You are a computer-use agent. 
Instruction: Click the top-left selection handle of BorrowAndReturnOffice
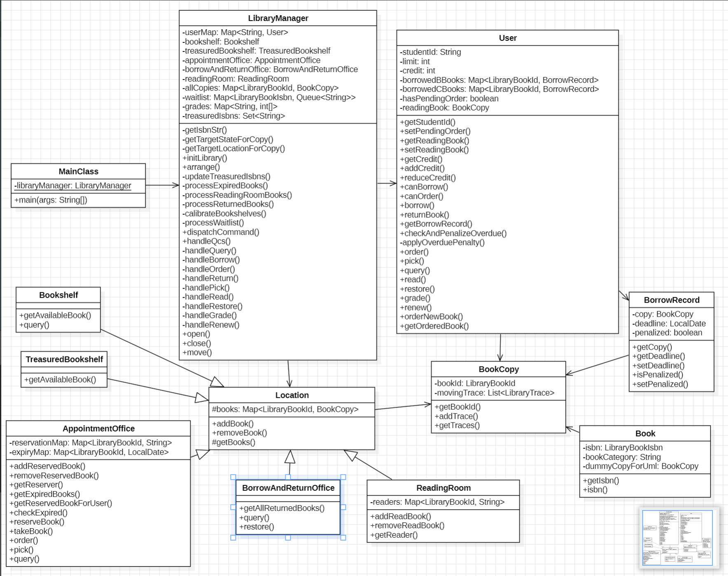[233, 477]
